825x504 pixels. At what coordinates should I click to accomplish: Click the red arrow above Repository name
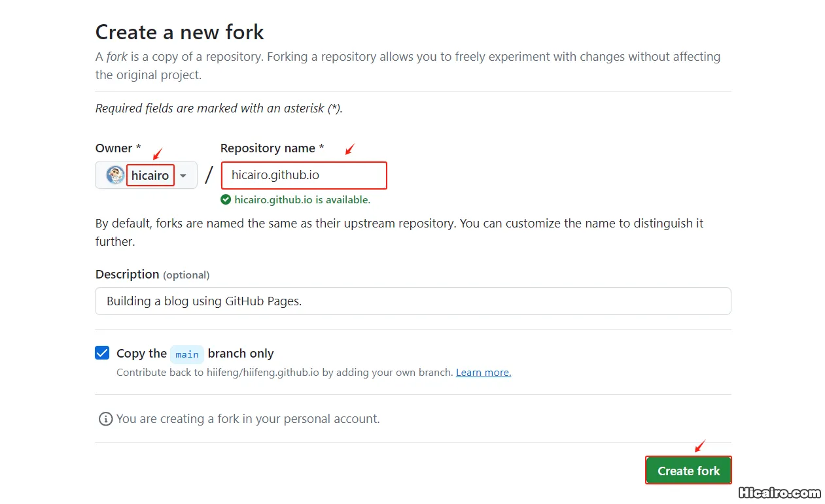coord(349,150)
